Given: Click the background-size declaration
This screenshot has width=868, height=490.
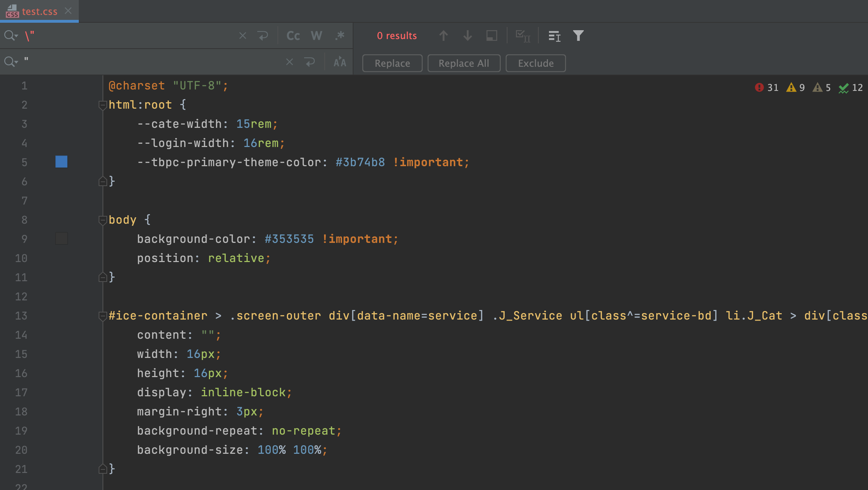Looking at the screenshot, I should [x=232, y=450].
